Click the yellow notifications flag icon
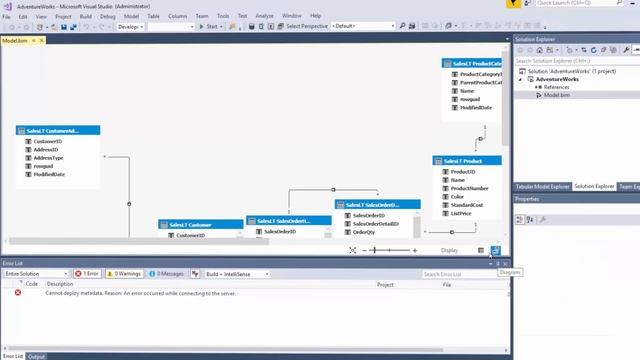 pyautogui.click(x=513, y=4)
